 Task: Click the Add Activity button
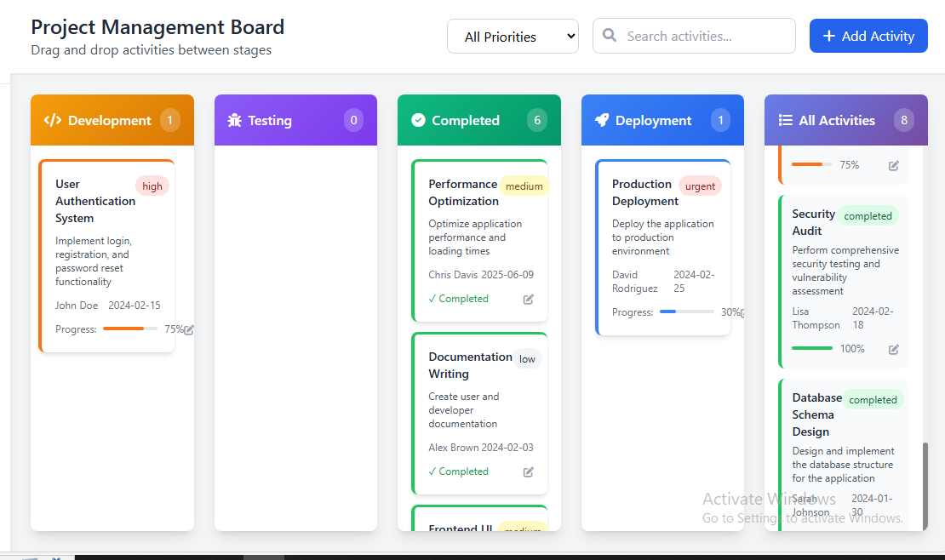point(868,36)
